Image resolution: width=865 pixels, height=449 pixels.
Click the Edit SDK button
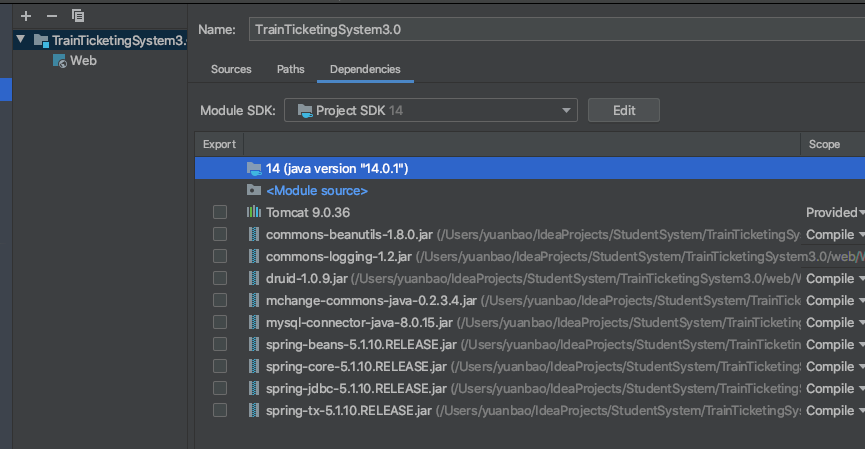tap(624, 110)
